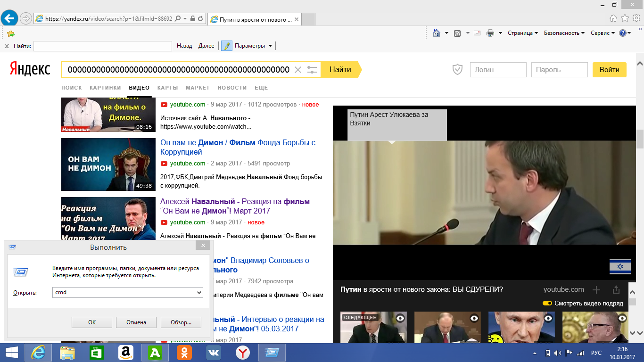Viewport: 644px width, 362px height.
Task: Expand the 'Сервис' menu
Action: click(603, 33)
